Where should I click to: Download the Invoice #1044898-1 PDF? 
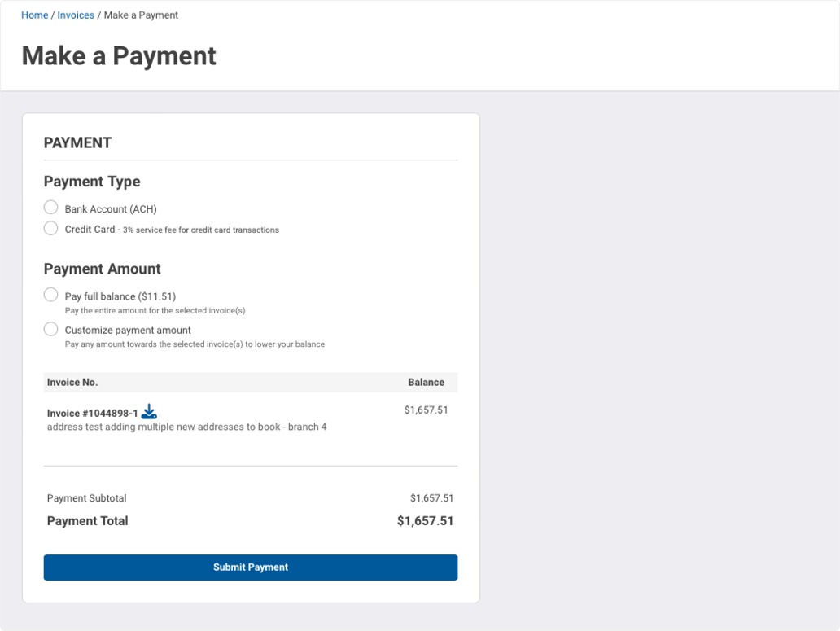point(149,411)
